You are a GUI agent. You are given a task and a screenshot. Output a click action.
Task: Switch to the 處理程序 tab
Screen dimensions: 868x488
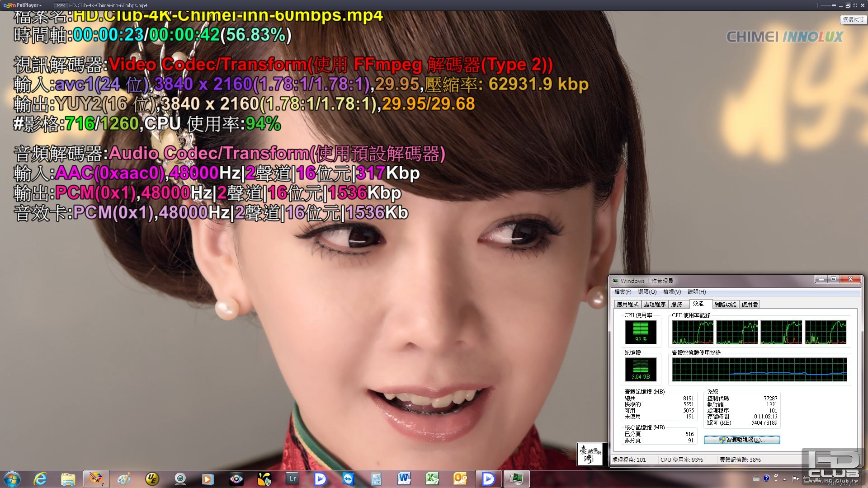(655, 305)
